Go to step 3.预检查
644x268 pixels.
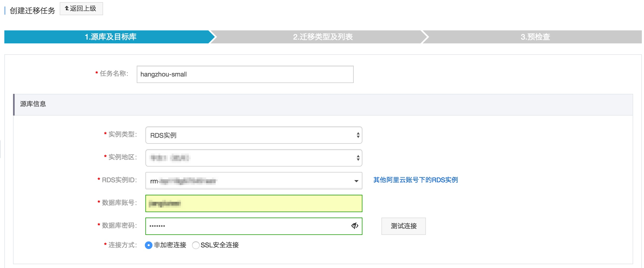(535, 37)
